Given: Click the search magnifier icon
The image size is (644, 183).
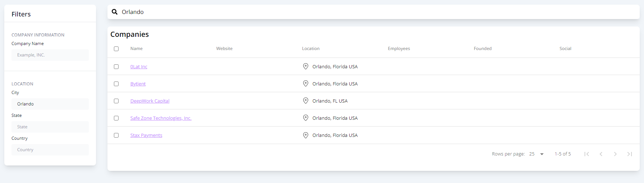Looking at the screenshot, I should pyautogui.click(x=115, y=12).
